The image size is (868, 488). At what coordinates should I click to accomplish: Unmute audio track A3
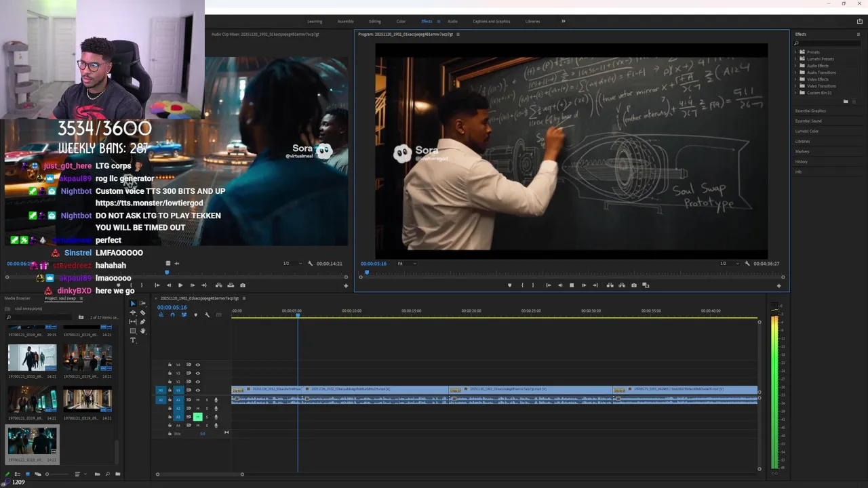coord(198,417)
